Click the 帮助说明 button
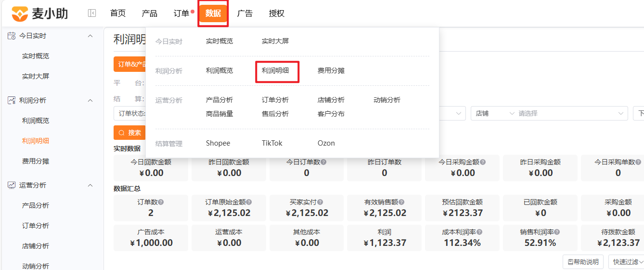644x270 pixels. [583, 262]
